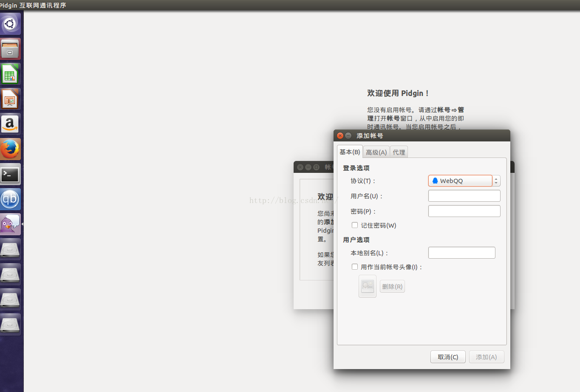
Task: Click the protocol combo box arrow
Action: click(496, 180)
